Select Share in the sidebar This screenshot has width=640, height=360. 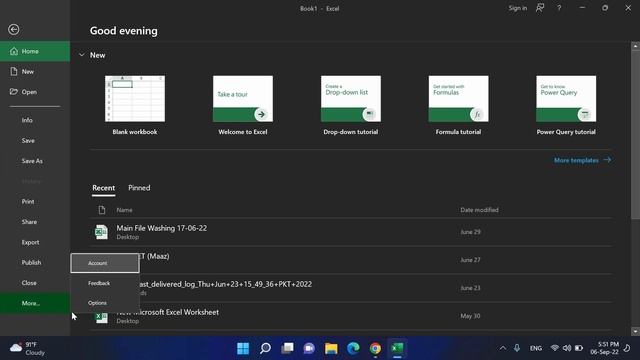pos(35,222)
